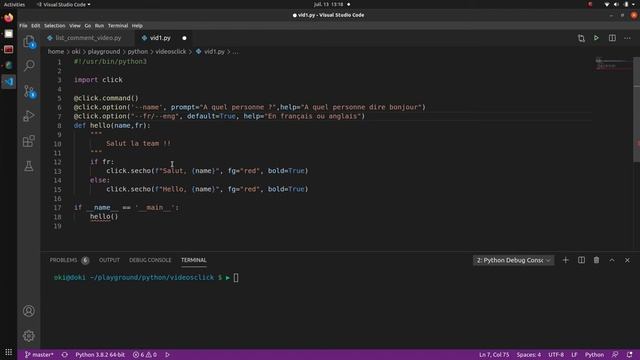Click unsaved dot on vid1.py tab
The width and height of the screenshot is (640, 360).
tap(184, 38)
